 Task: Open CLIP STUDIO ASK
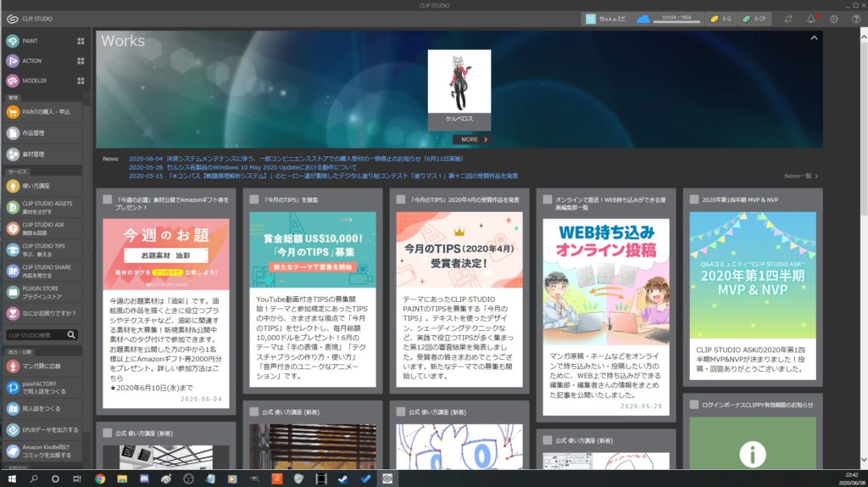(42, 229)
